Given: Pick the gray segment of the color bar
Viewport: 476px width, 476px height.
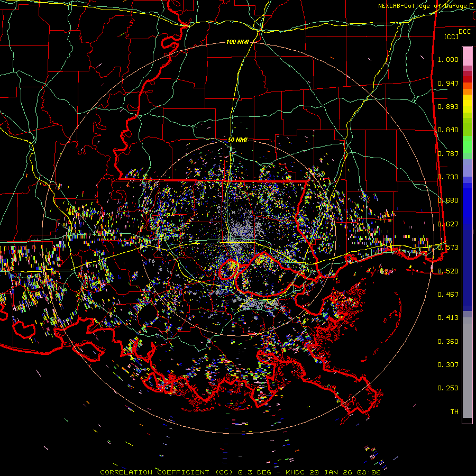Looking at the screenshot, I should tap(467, 368).
